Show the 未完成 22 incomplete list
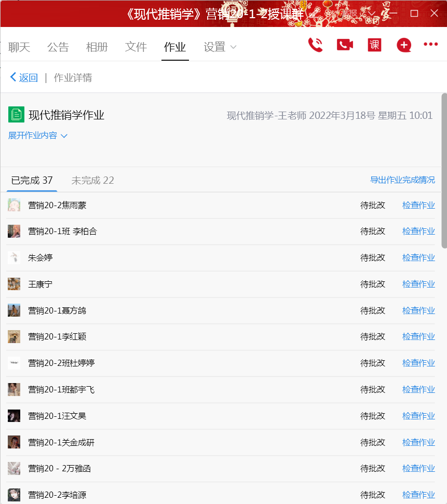 pos(92,180)
